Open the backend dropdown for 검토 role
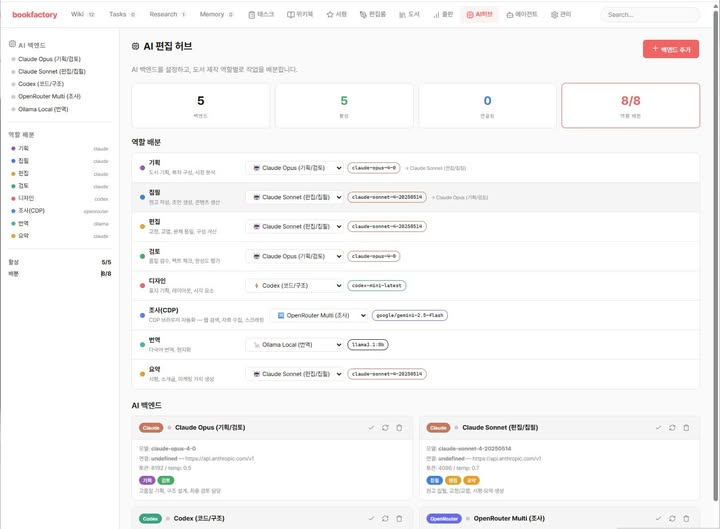720x529 pixels. click(x=295, y=256)
